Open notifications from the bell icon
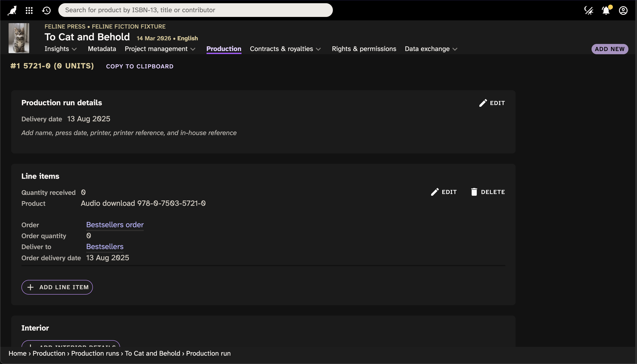Image resolution: width=637 pixels, height=364 pixels. click(x=605, y=10)
